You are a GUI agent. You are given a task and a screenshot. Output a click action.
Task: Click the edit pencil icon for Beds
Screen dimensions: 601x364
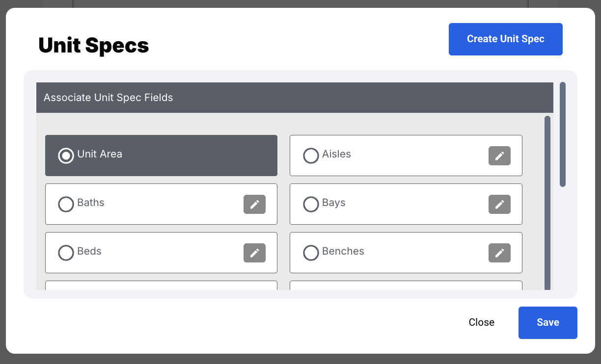coord(254,253)
